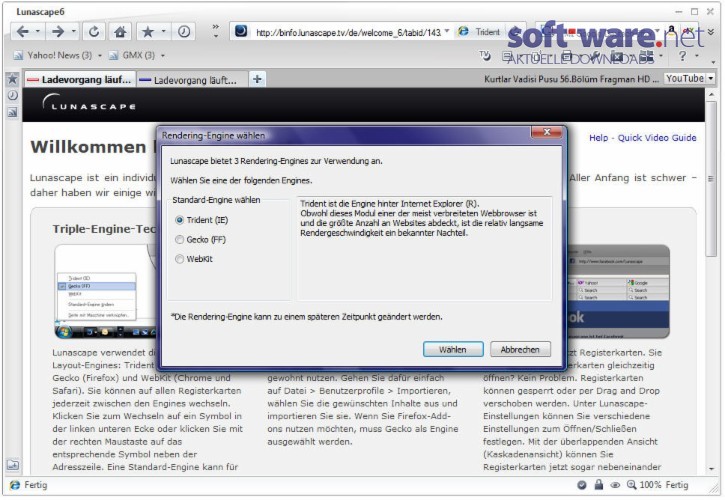Click the GMX feed icon
Viewport: 725px width, 500px height.
tap(113, 56)
